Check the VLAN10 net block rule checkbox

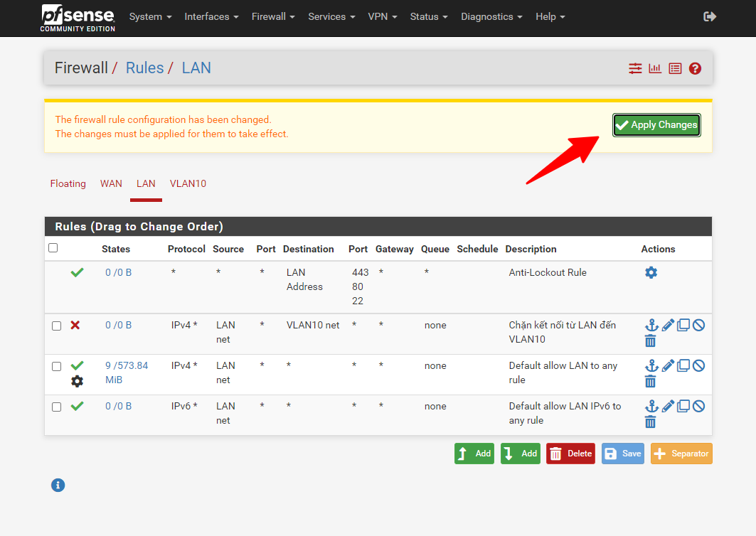[x=57, y=326]
